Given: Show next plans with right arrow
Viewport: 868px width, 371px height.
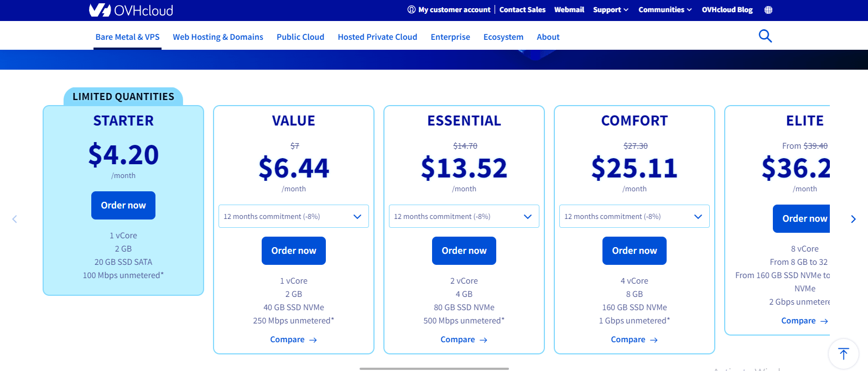Looking at the screenshot, I should pos(853,219).
